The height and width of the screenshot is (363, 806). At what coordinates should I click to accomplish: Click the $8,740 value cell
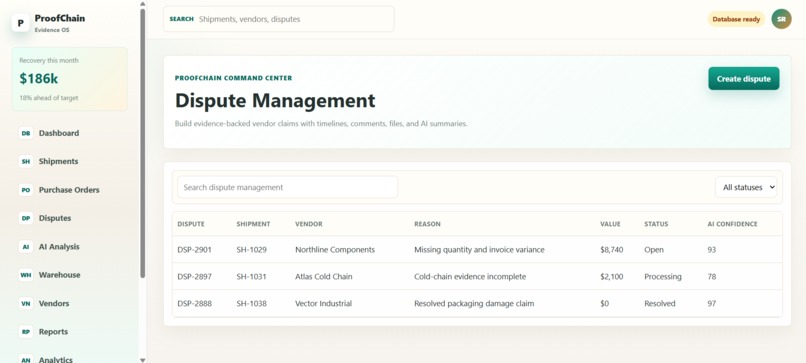click(612, 250)
